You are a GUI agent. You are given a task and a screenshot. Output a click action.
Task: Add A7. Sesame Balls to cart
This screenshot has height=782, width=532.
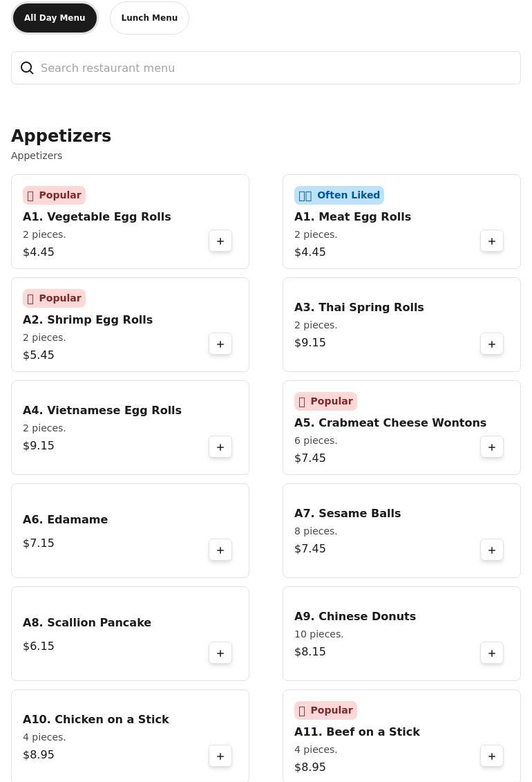(x=492, y=550)
